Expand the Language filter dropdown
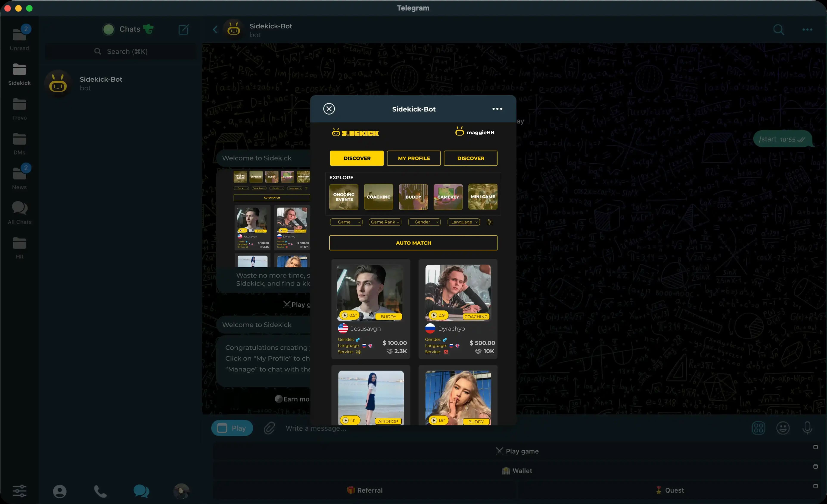 (x=463, y=222)
